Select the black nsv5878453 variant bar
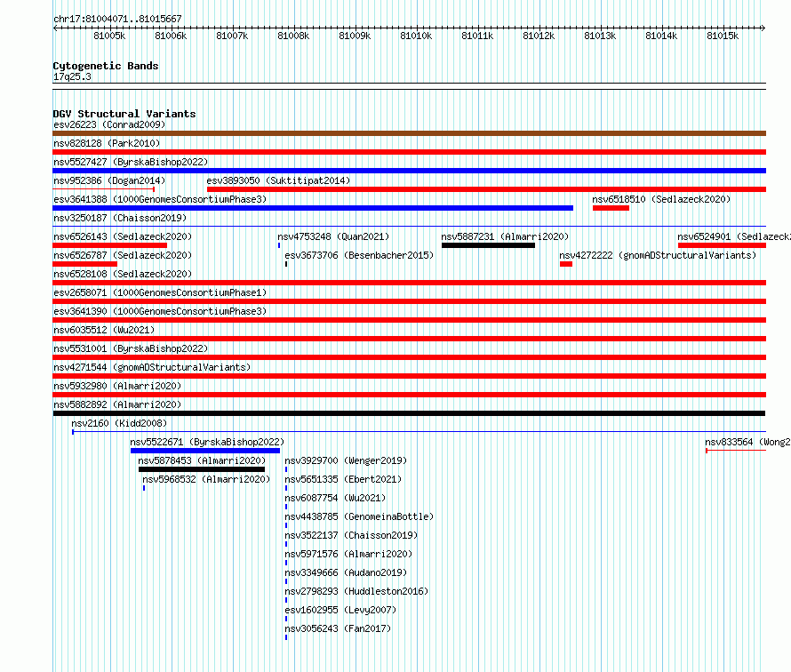Viewport: 791px width, 672px height. (202, 469)
